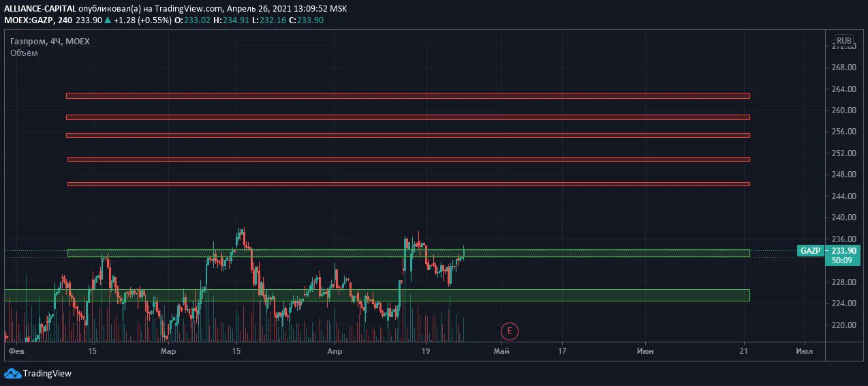Click the 252.00 price axis label
Screen dimensions: 868x386
pyautogui.click(x=843, y=153)
